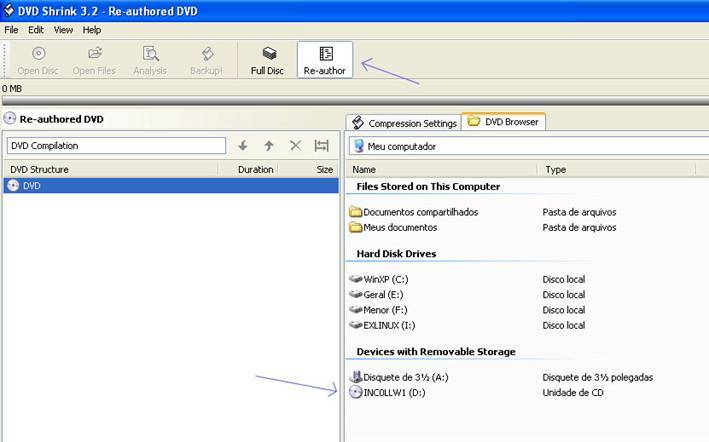Click the Open Files toolbar icon

(95, 53)
